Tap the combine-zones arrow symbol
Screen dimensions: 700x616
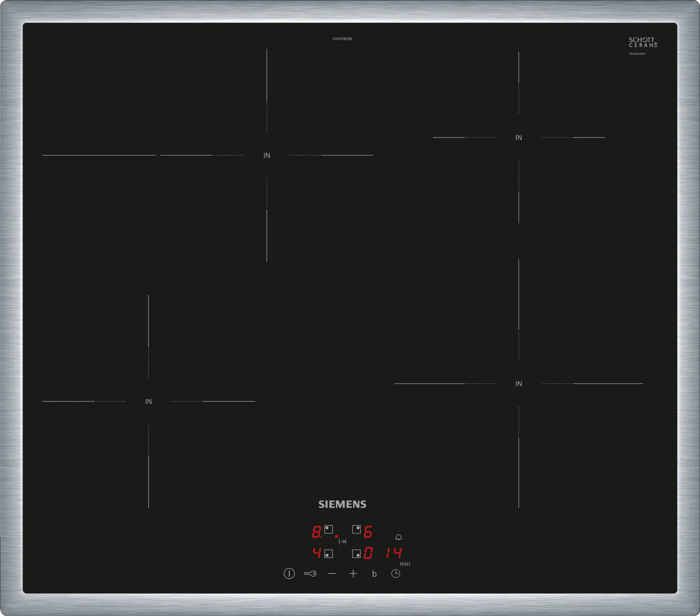342,541
